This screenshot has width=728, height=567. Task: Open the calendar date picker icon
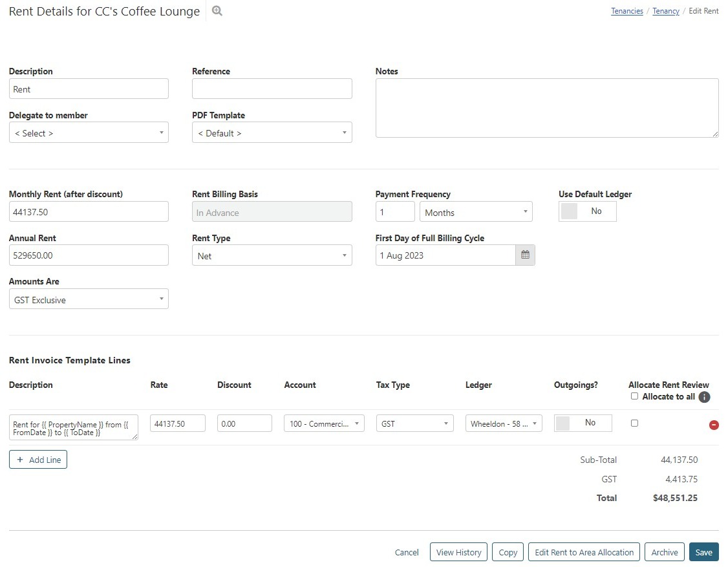coord(525,255)
